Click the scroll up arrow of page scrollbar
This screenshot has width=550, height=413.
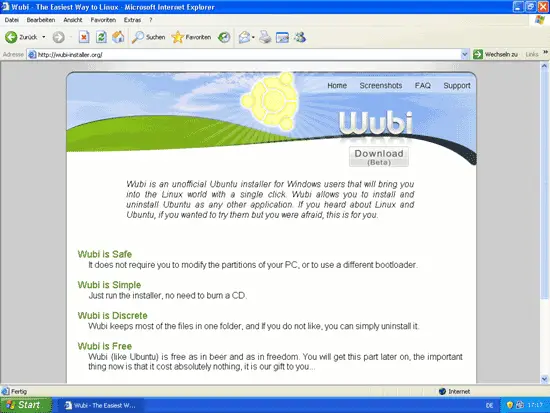[x=544, y=66]
